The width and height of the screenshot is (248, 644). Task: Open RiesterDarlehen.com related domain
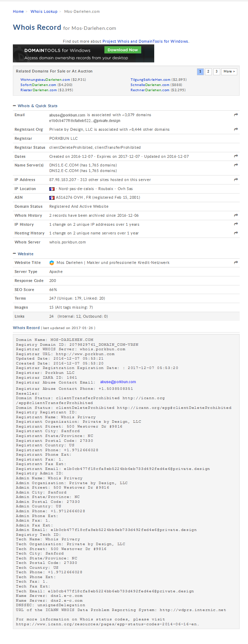point(39,90)
